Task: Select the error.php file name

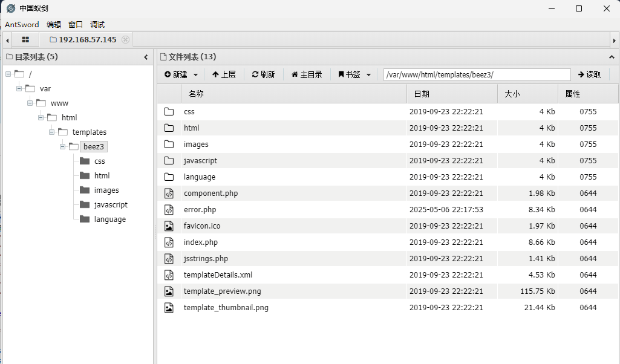Action: point(200,209)
